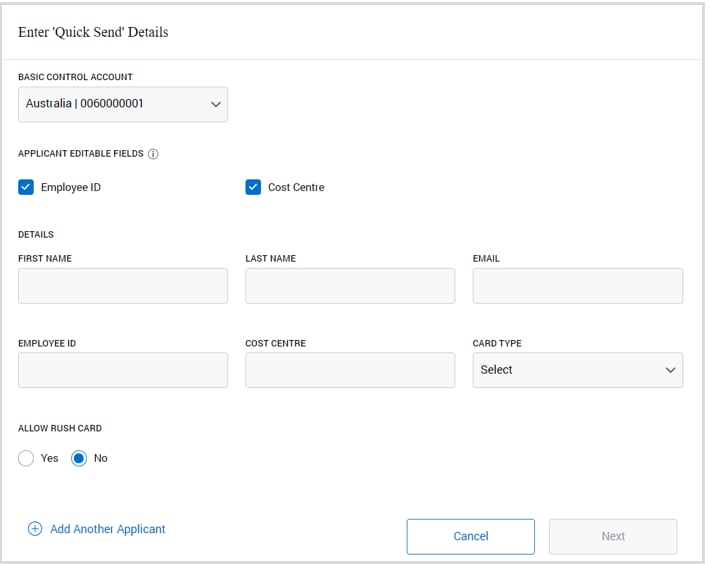Screen dimensions: 710x564
Task: Select the Email input field
Action: click(577, 286)
